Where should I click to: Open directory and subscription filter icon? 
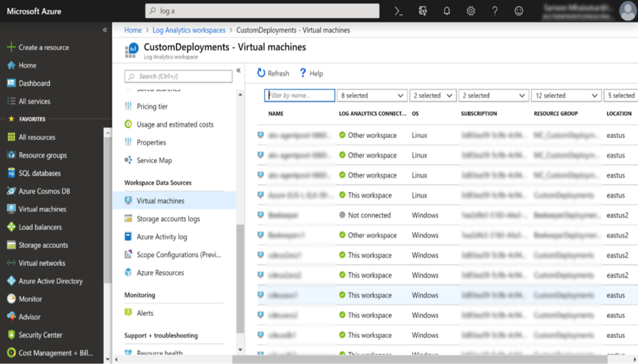pyautogui.click(x=423, y=11)
